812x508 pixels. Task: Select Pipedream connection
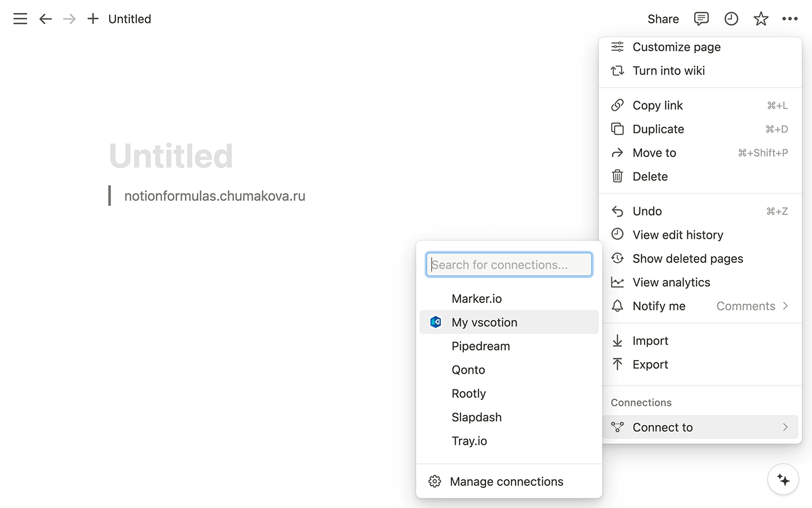click(509, 346)
